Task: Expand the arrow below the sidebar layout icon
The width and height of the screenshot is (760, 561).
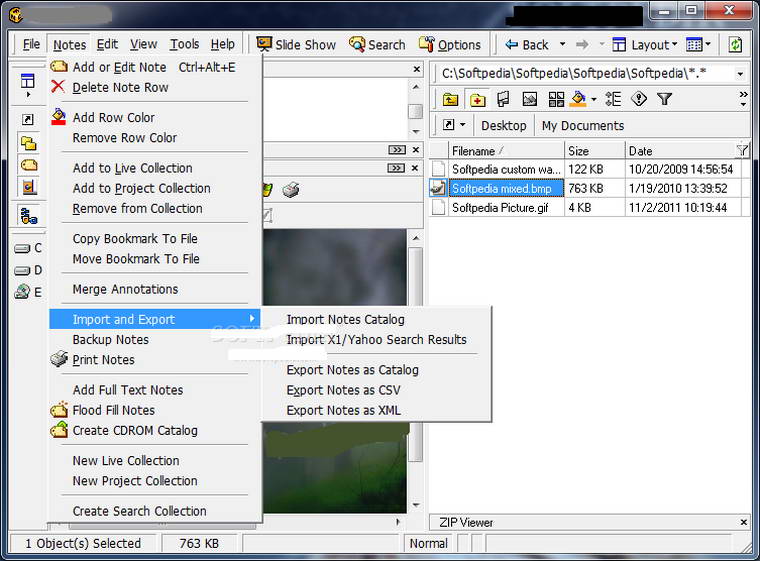Action: coord(28,95)
